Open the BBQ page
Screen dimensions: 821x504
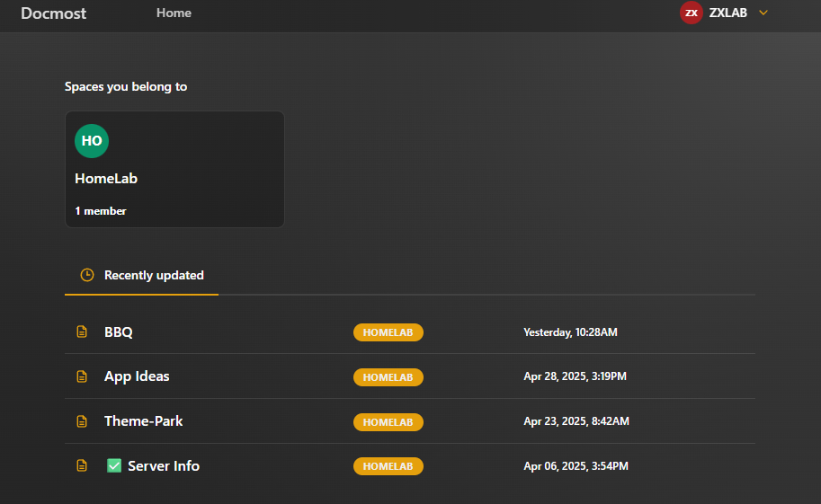coord(119,332)
